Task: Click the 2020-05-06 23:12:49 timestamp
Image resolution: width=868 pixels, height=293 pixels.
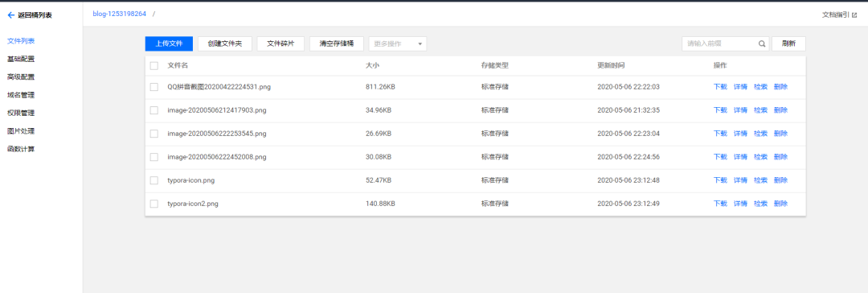Action: coord(628,204)
